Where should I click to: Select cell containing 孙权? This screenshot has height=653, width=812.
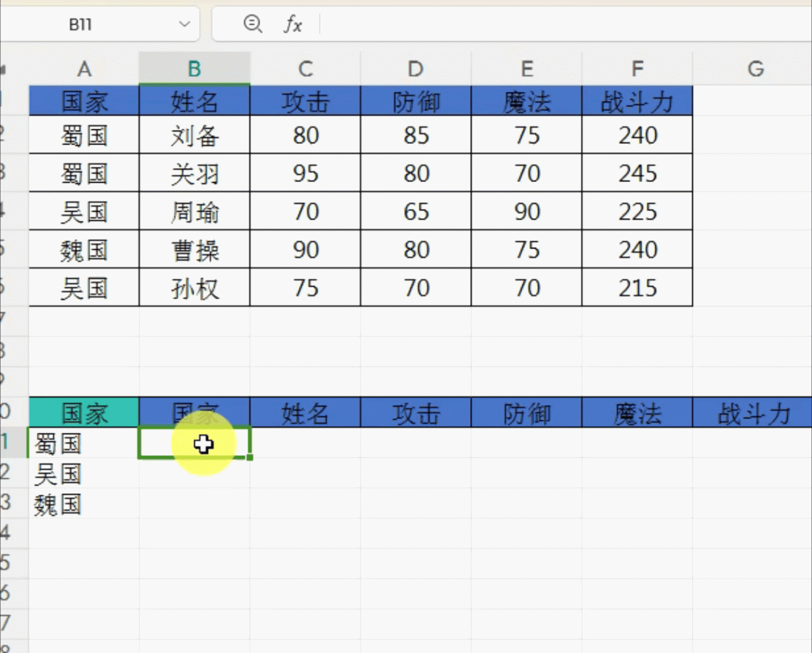tap(194, 287)
